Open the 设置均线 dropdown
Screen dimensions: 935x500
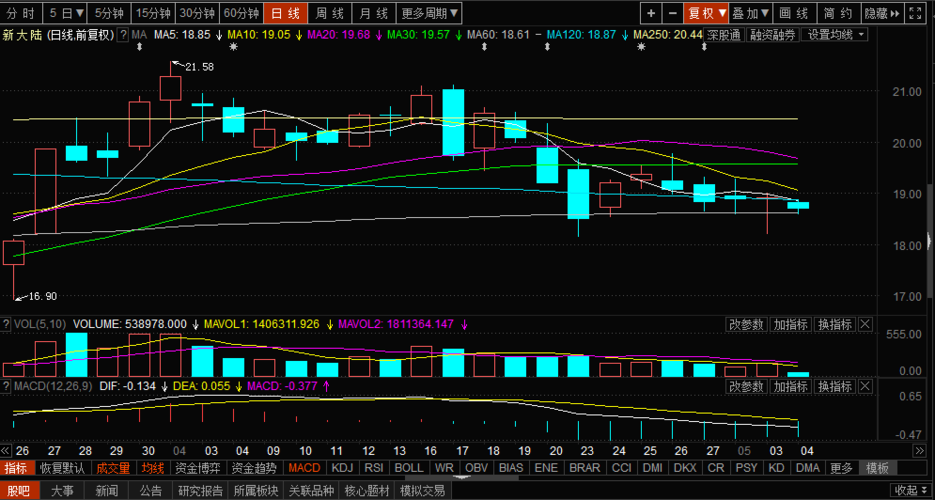pyautogui.click(x=835, y=35)
